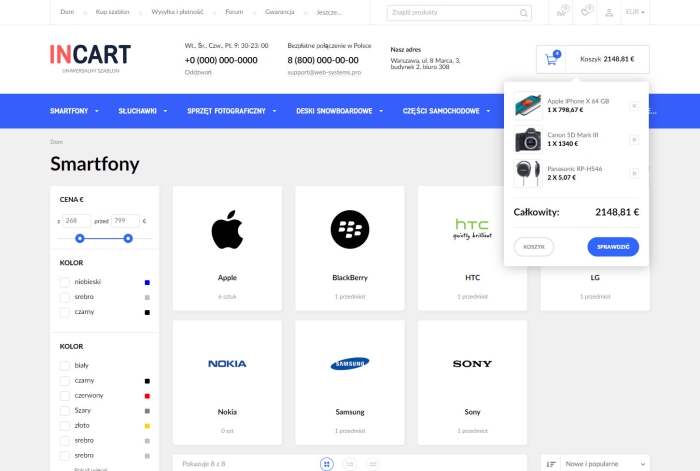Open the compare products icon in header

point(562,11)
